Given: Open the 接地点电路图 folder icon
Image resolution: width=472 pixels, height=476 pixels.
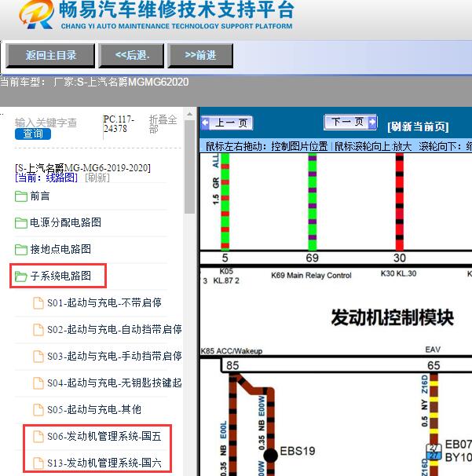Looking at the screenshot, I should pos(21,250).
